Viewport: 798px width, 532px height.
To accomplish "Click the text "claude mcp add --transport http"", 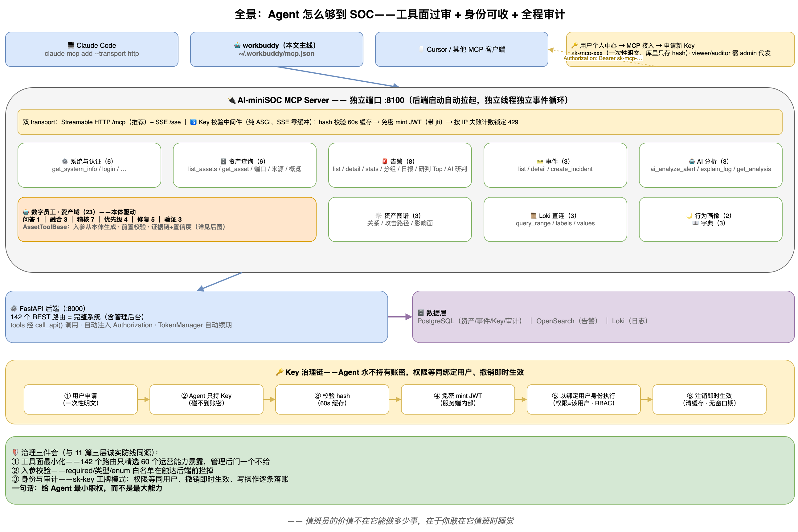I will 92,54.
